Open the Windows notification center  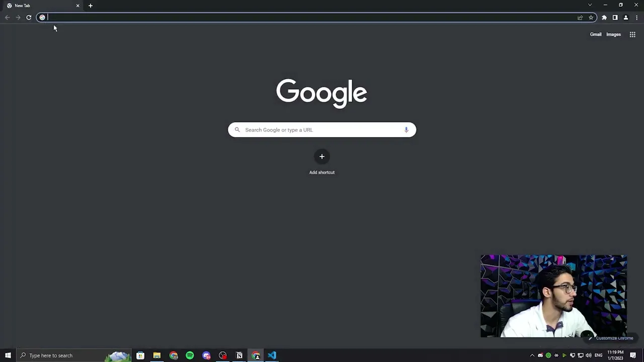coord(633,355)
